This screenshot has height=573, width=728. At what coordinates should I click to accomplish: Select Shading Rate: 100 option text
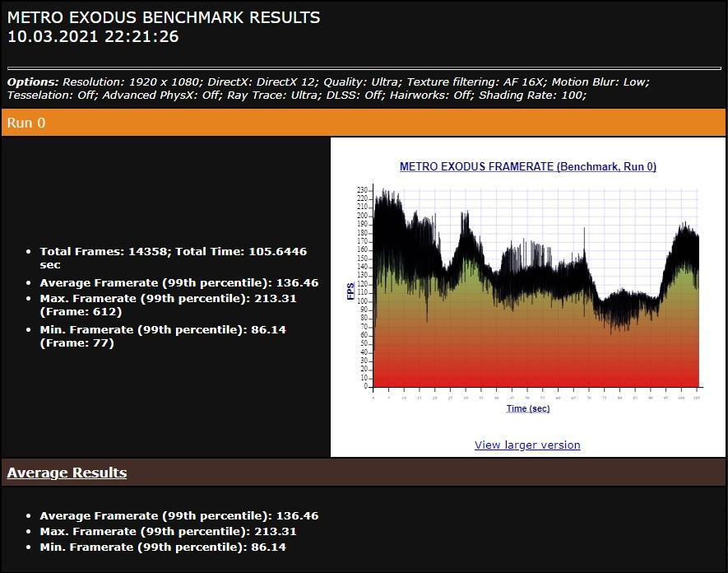pyautogui.click(x=533, y=95)
